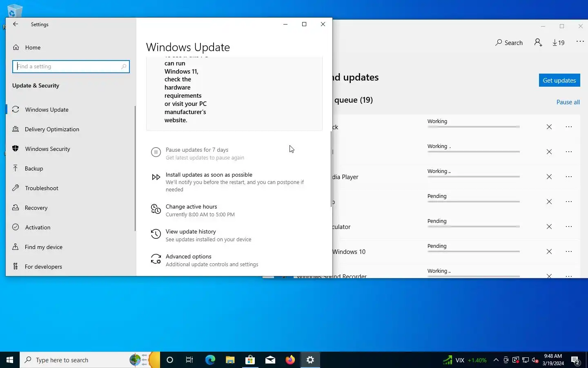The height and width of the screenshot is (368, 588).
Task: Cancel the first Working download row
Action: click(x=549, y=127)
